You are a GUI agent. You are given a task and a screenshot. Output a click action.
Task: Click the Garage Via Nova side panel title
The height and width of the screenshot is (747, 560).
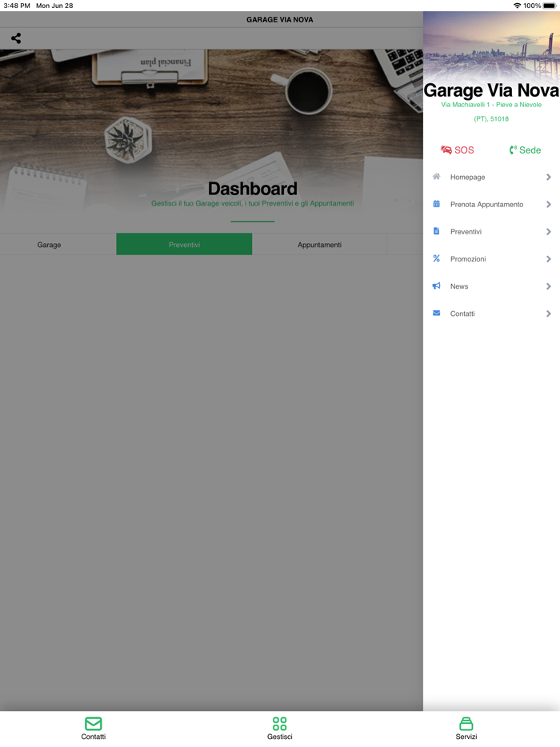click(491, 90)
